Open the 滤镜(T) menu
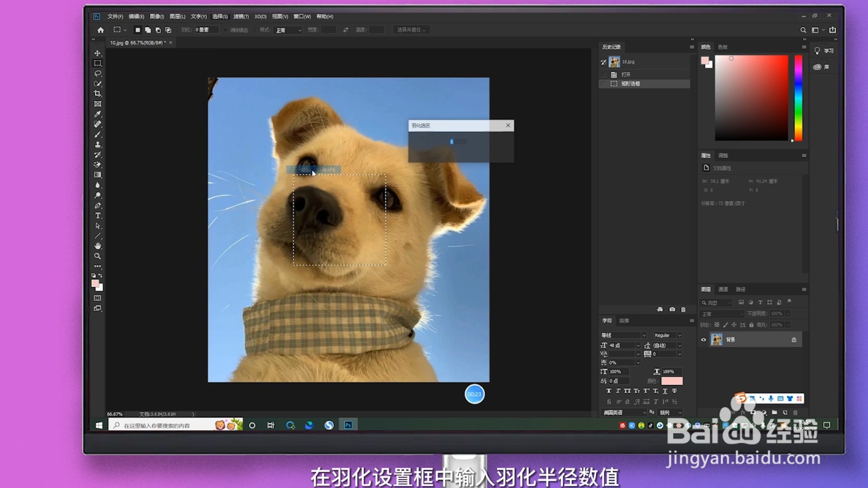This screenshot has width=868, height=488. pos(241,16)
